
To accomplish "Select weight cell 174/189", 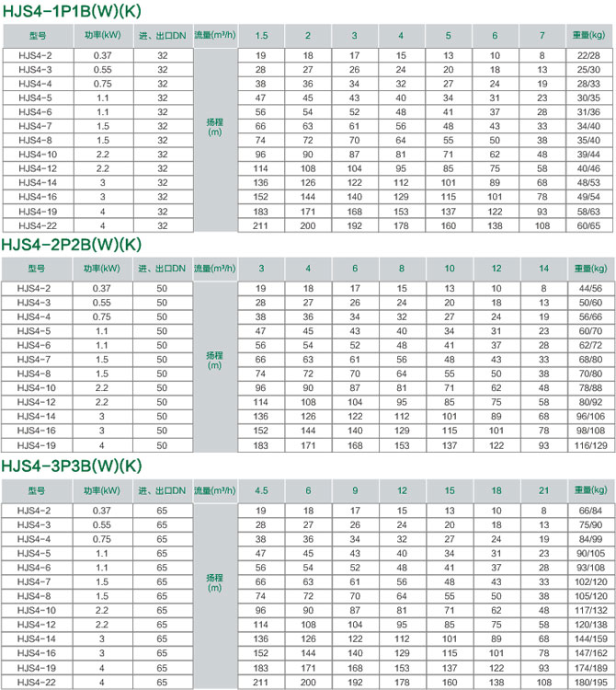I will (590, 668).
